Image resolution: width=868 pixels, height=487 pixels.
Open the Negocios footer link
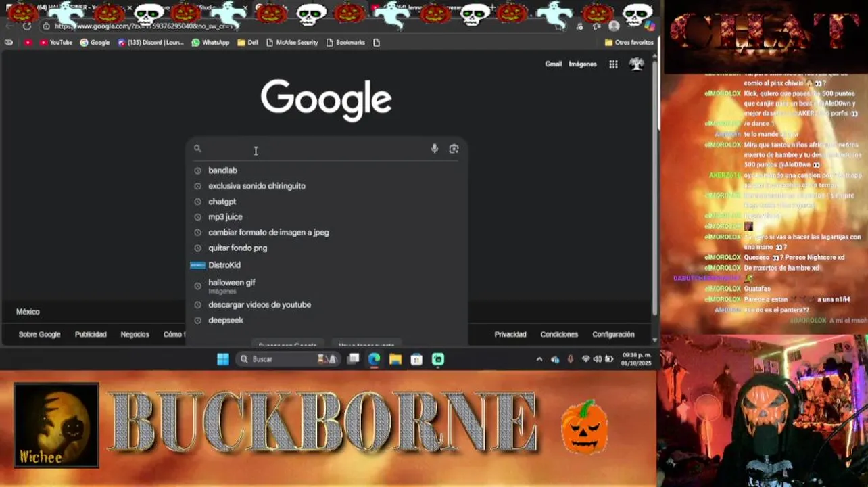tap(135, 334)
